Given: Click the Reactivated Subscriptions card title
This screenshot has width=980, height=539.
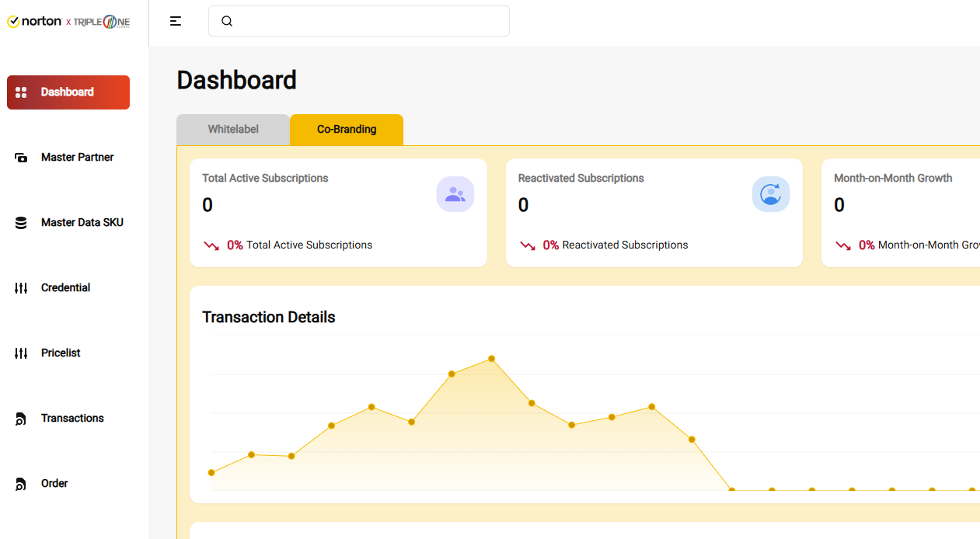Looking at the screenshot, I should pos(581,179).
